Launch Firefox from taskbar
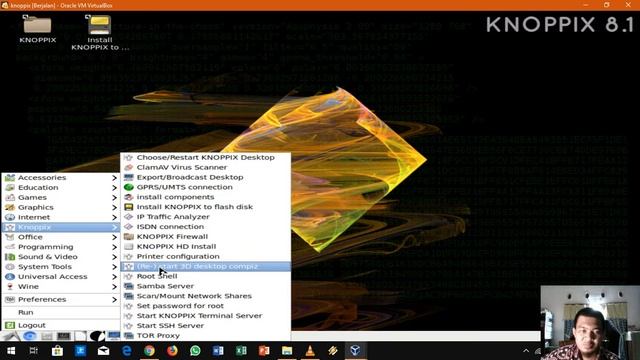The height and width of the screenshot is (360, 640). pyautogui.click(x=172, y=351)
